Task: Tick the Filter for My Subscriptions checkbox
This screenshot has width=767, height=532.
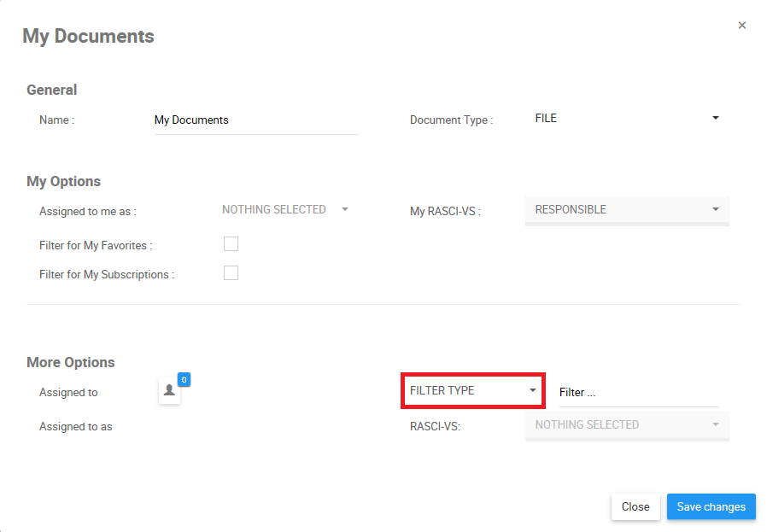Action: point(231,273)
